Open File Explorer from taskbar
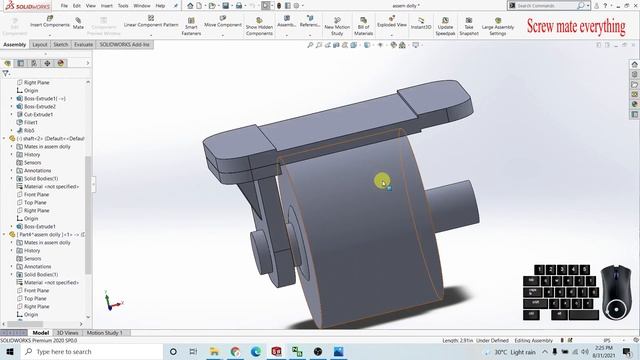This screenshot has width=640, height=360. 214,351
